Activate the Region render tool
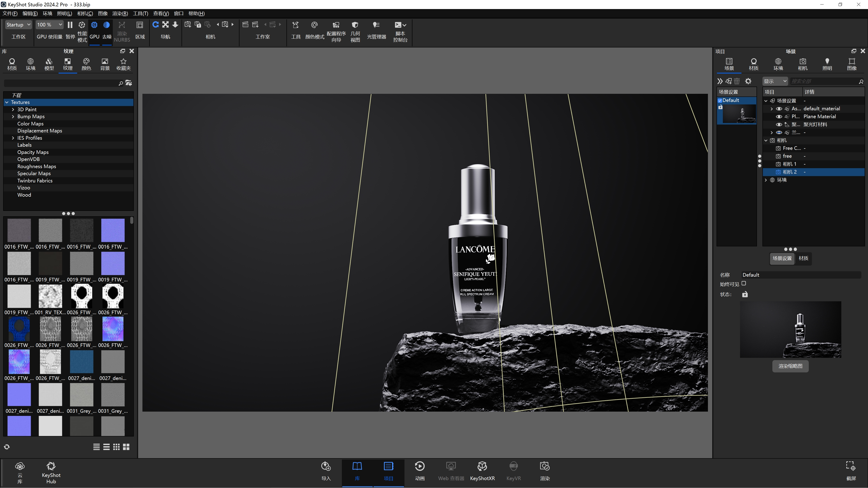The height and width of the screenshot is (488, 868). (x=140, y=30)
